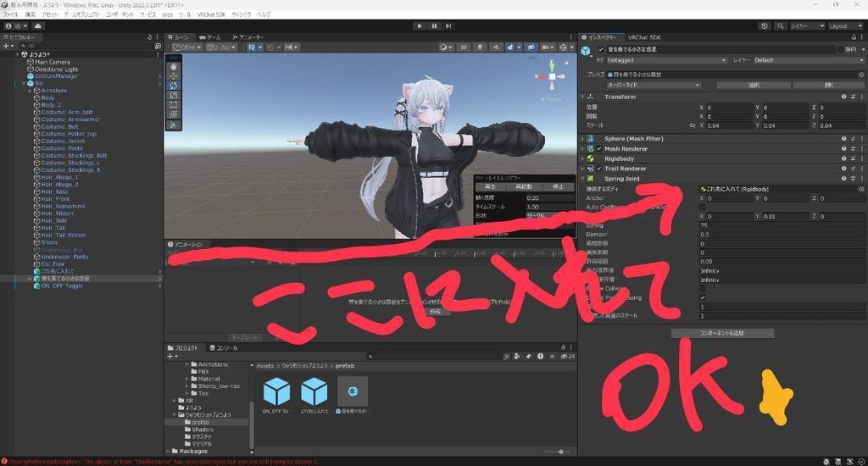Select the Rotate tool in scene toolbar
This screenshot has height=466, width=868.
click(174, 86)
